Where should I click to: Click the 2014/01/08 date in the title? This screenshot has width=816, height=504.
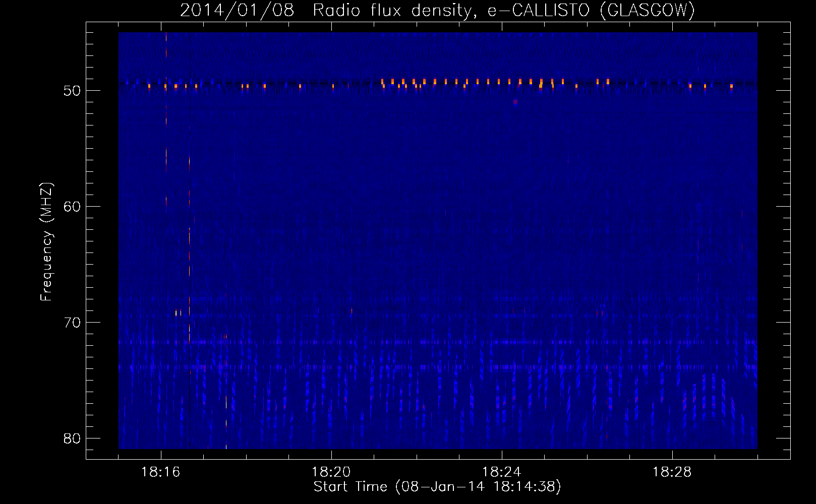click(x=237, y=11)
